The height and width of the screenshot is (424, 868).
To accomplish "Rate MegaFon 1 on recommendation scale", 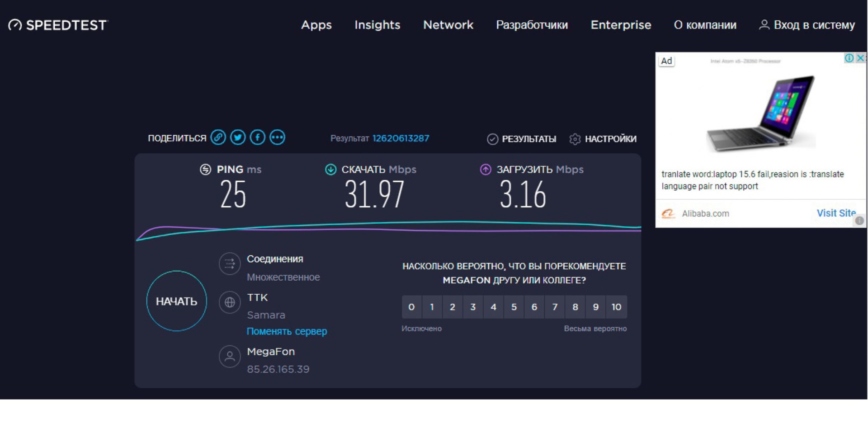I will pos(432,307).
